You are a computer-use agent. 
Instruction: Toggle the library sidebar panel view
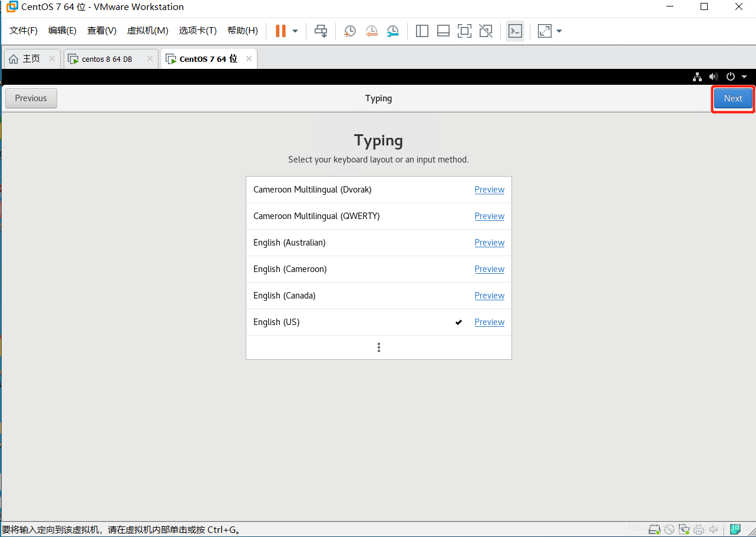pos(422,31)
